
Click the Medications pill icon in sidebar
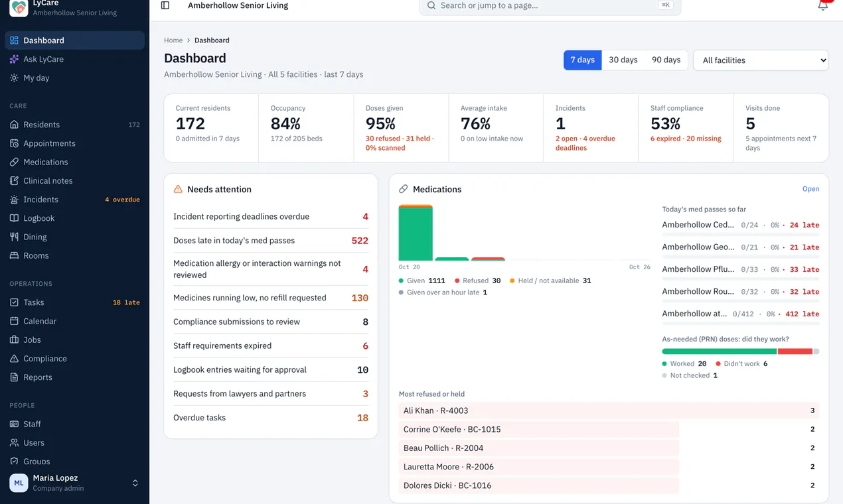(14, 162)
